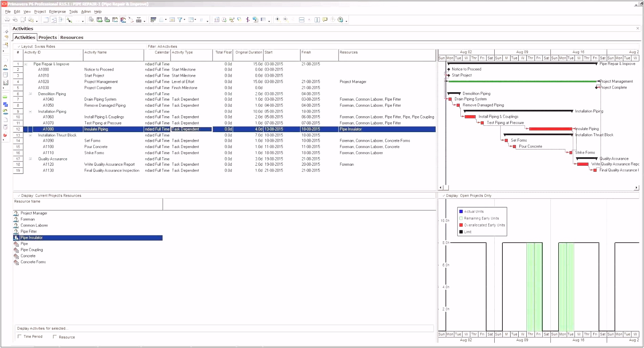Open the Tools menu
This screenshot has height=348, width=644.
pos(73,12)
